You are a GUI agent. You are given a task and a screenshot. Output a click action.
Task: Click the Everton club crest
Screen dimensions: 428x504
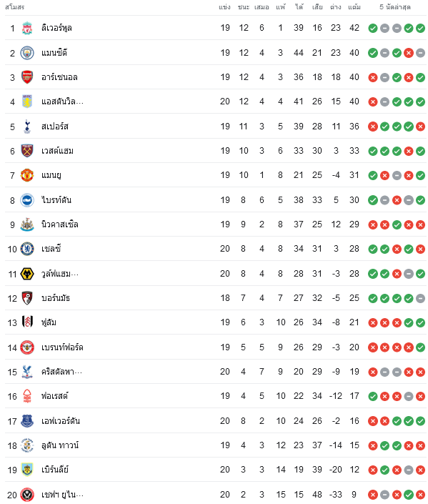click(x=27, y=421)
